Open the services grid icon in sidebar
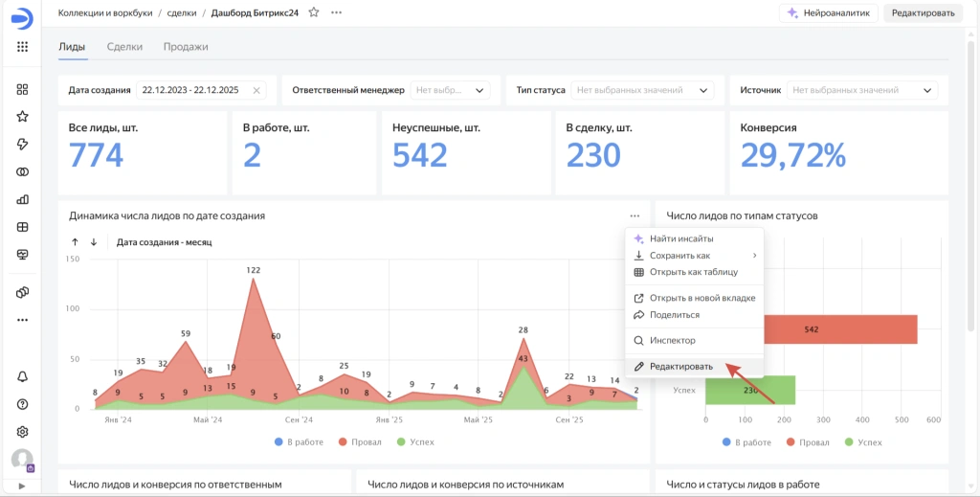 tap(23, 46)
